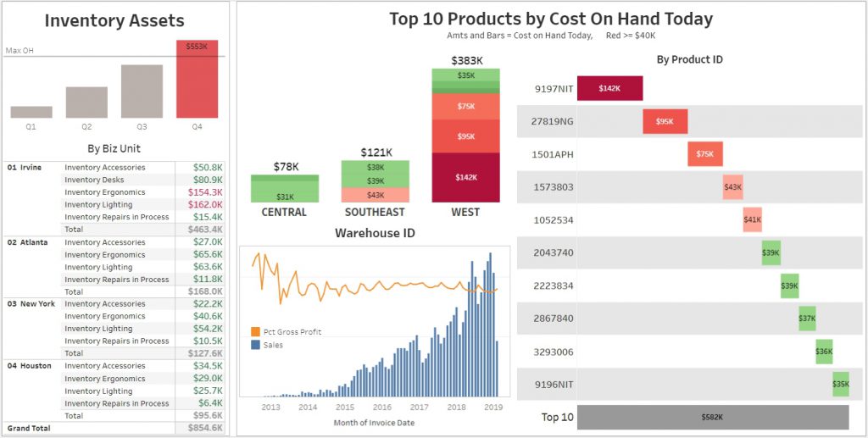Screen dimensions: 868x438
Task: Click the 9197NIT product bar showing $142K
Action: 610,88
